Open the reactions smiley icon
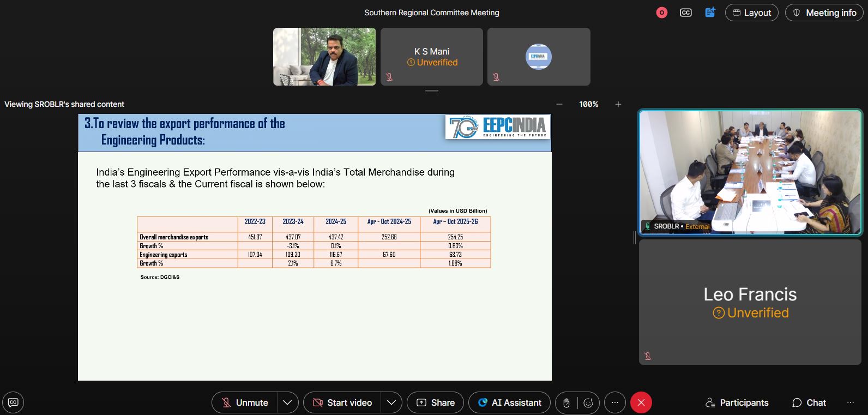This screenshot has height=415, width=868. [588, 403]
